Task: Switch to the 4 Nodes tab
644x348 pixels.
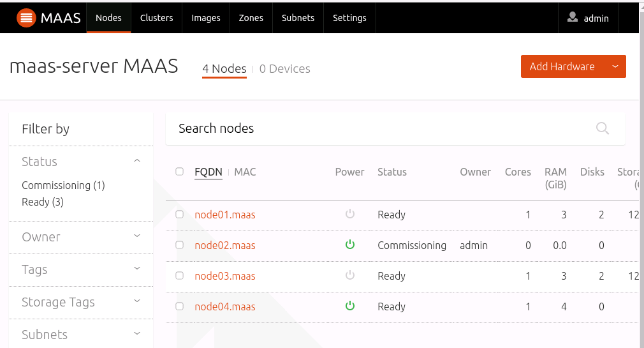Action: click(224, 69)
